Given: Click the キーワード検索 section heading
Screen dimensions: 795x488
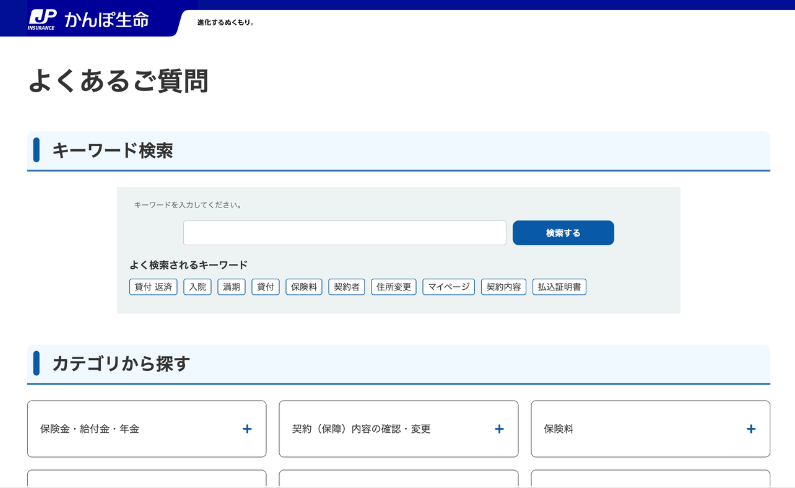Looking at the screenshot, I should tap(113, 151).
